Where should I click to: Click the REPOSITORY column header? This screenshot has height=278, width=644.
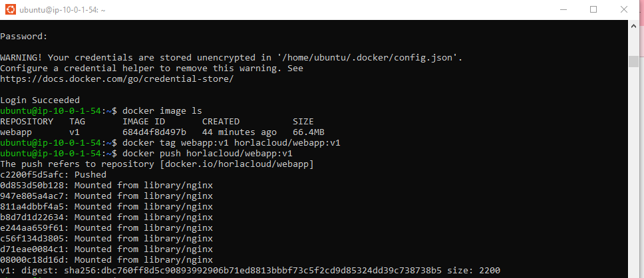point(27,122)
